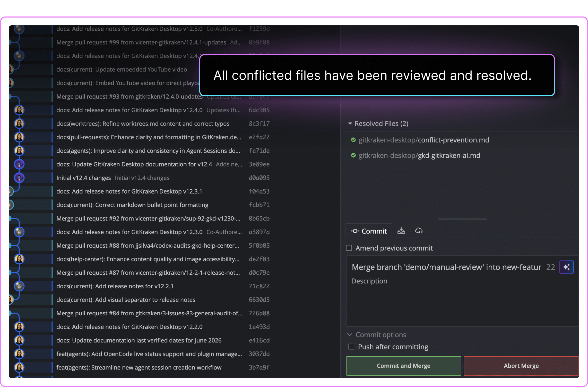
Task: Click author avatar on commit e2fa22 row
Action: (19, 137)
